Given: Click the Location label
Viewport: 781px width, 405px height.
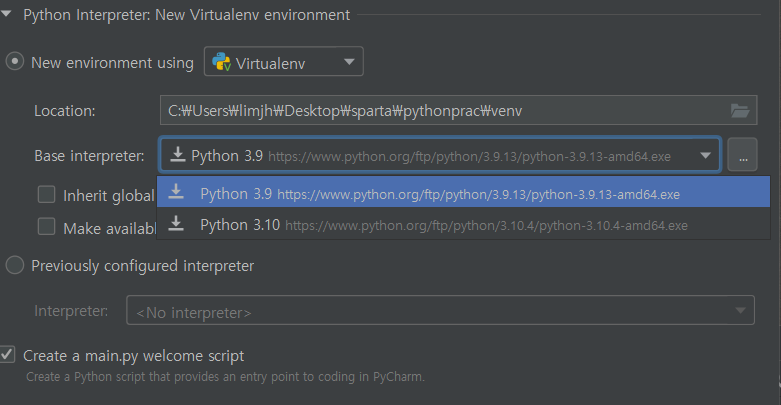Looking at the screenshot, I should pyautogui.click(x=64, y=111).
